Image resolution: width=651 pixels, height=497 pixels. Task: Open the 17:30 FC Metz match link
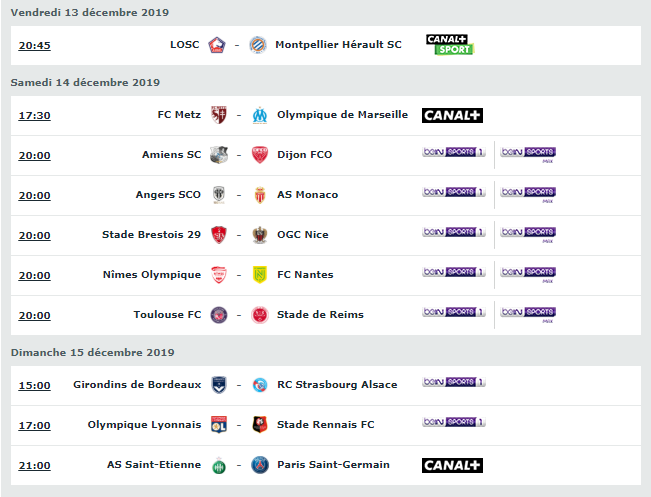point(34,115)
